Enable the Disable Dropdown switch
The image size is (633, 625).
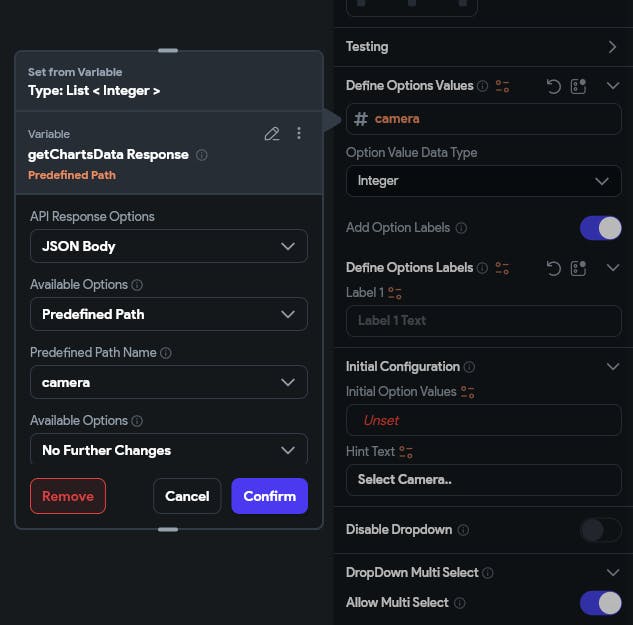pyautogui.click(x=600, y=530)
